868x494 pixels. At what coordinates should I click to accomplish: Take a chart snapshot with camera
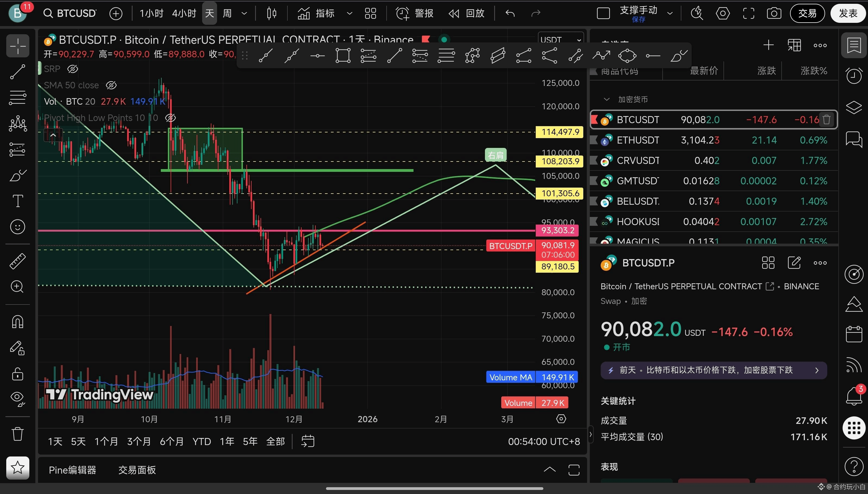point(774,14)
